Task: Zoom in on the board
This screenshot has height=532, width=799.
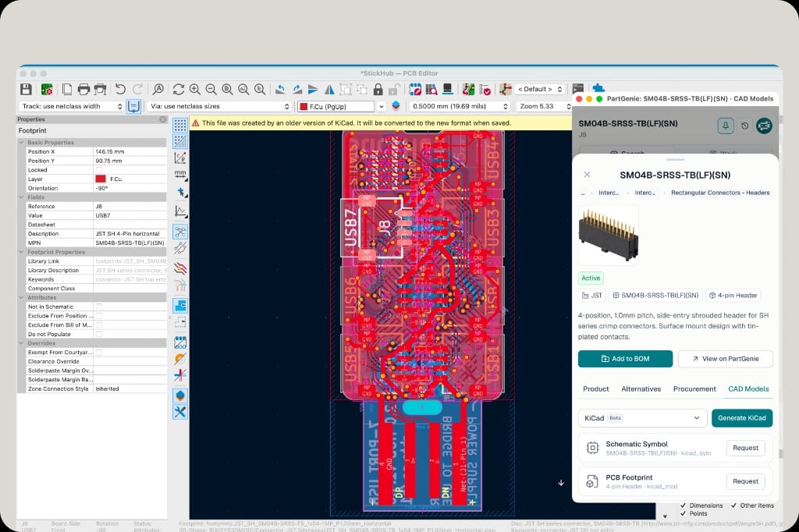Action: pos(194,89)
